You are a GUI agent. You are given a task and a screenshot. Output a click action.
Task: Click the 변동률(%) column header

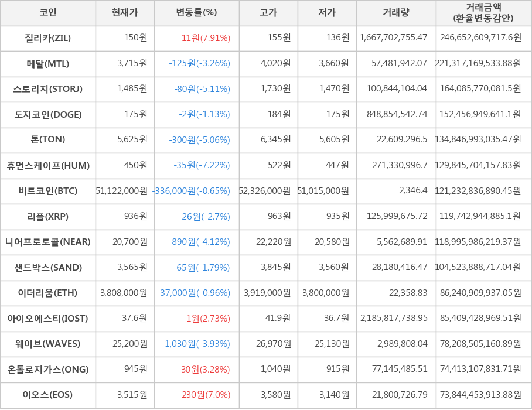coord(196,13)
